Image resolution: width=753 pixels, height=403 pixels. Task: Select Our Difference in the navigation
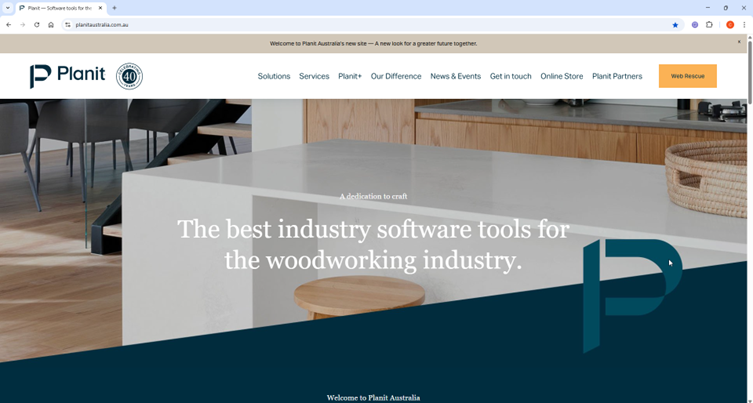pyautogui.click(x=396, y=76)
